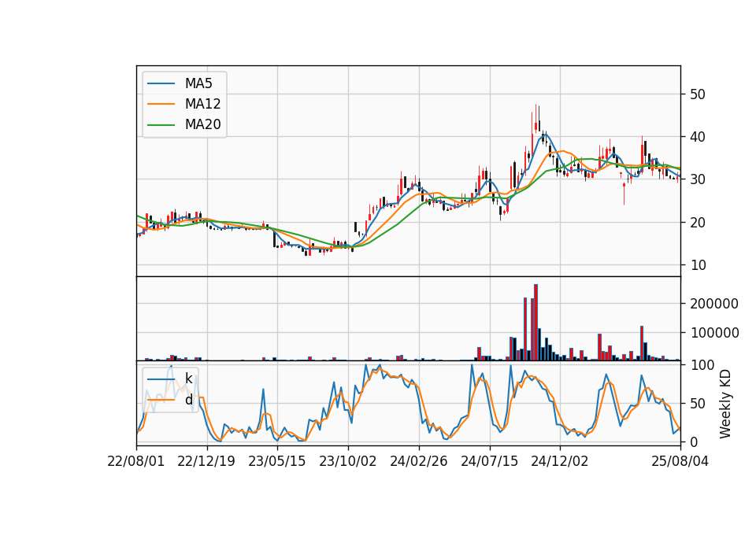Click the MA20 legend label

point(202,125)
